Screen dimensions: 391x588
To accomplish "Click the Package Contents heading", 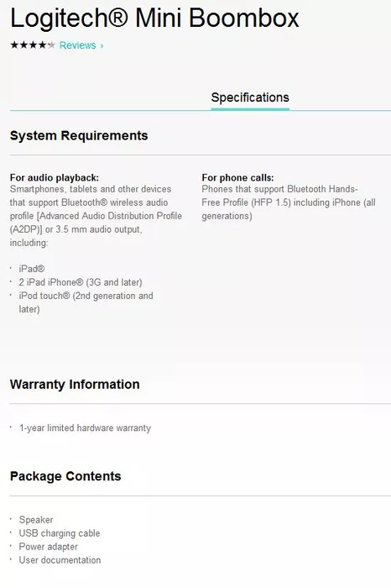I will (x=65, y=476).
